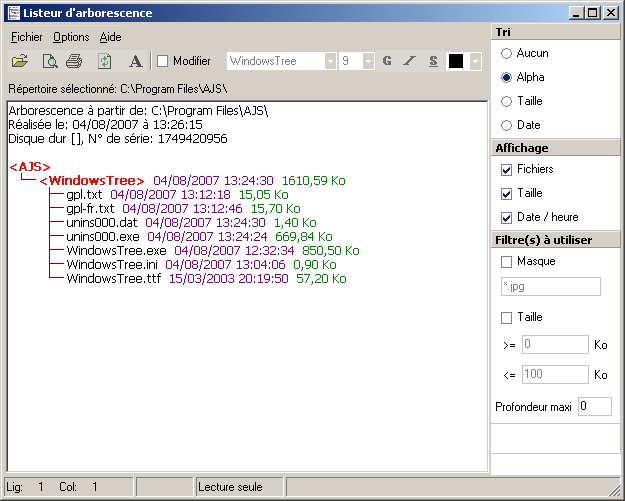This screenshot has width=625, height=501.
Task: Select the Taille sort radio button
Action: pos(507,101)
